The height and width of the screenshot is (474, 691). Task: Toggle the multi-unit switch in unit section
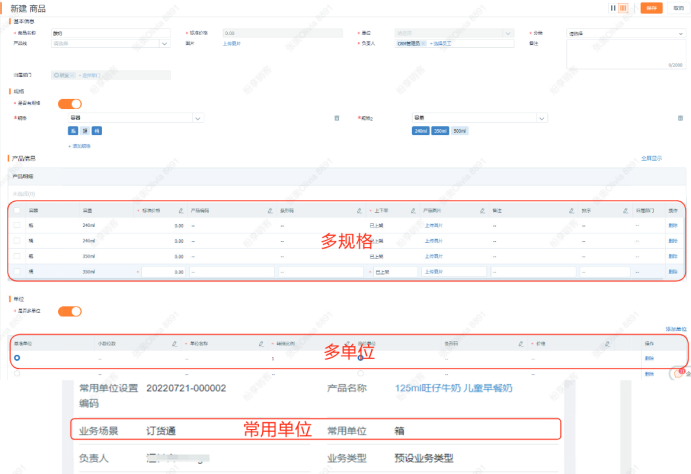(70, 311)
